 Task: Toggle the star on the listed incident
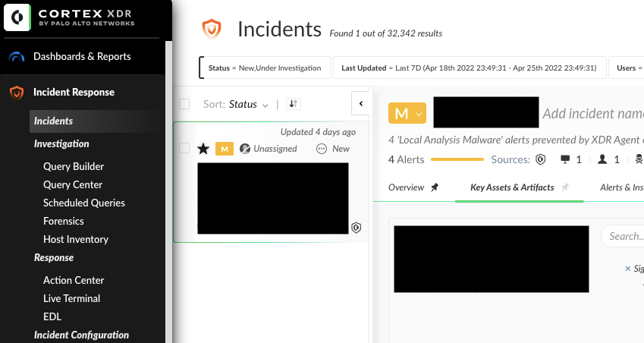[203, 149]
